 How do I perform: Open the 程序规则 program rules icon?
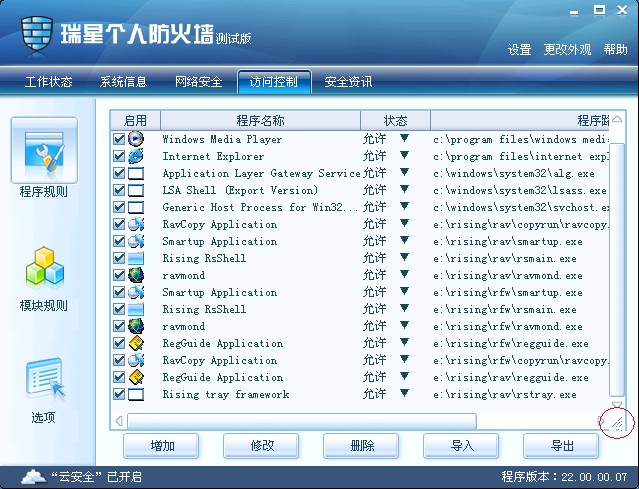coord(44,150)
